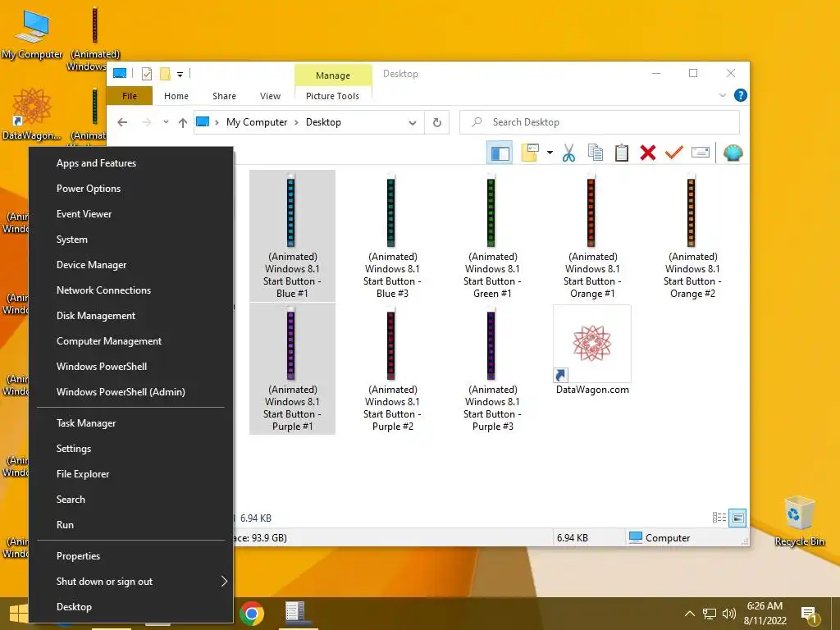Open Task Manager from the menu

pos(131,422)
